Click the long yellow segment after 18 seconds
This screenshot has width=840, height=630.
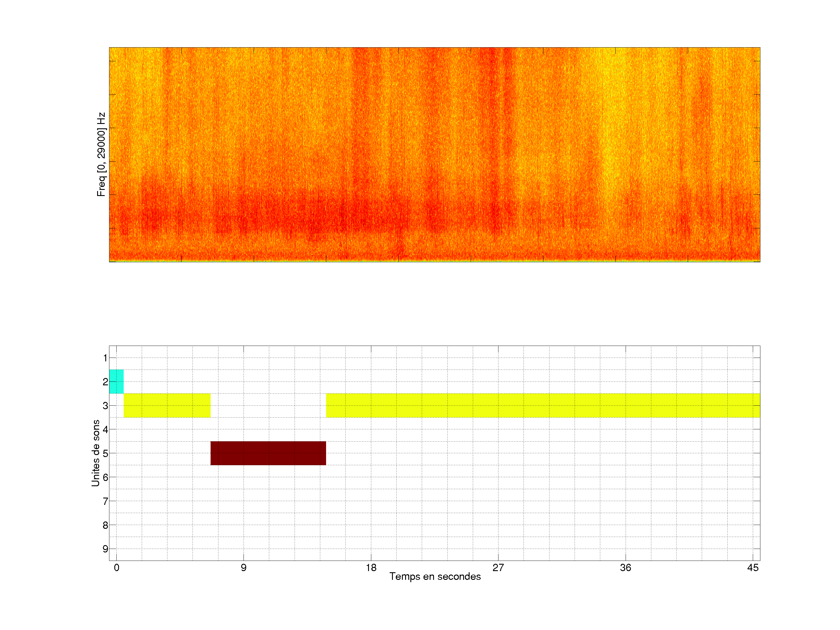pos(543,405)
